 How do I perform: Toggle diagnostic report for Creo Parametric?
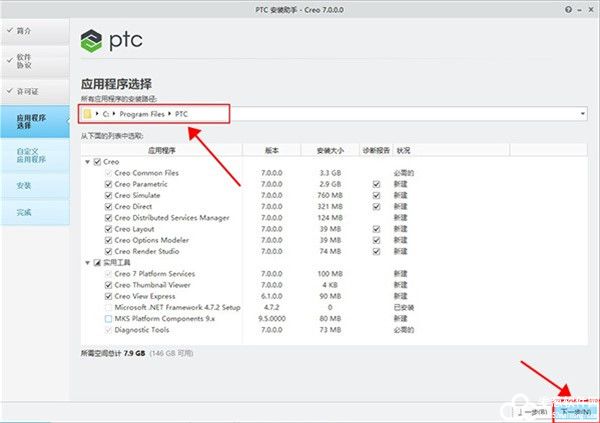[x=377, y=184]
